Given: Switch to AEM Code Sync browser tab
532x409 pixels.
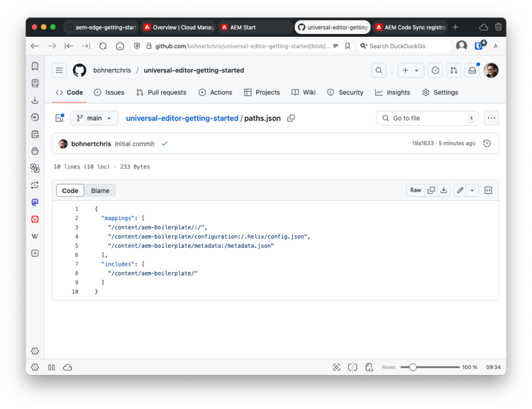Looking at the screenshot, I should [x=411, y=27].
